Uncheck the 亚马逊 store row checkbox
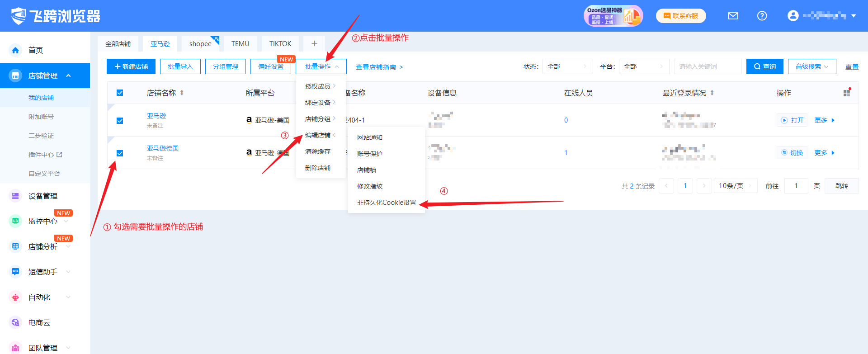Viewport: 868px width, 354px height. click(120, 121)
